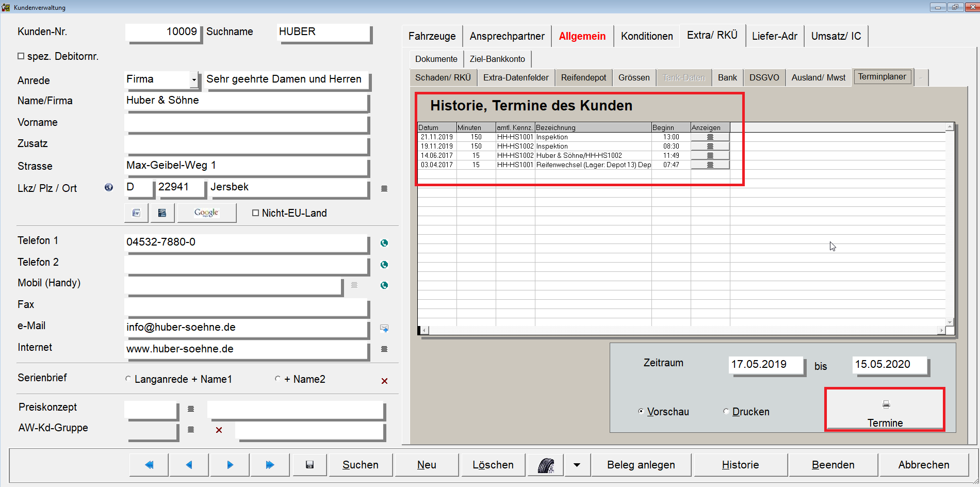The image size is (980, 487).
Task: Send e-mail via envelope icon
Action: click(384, 328)
